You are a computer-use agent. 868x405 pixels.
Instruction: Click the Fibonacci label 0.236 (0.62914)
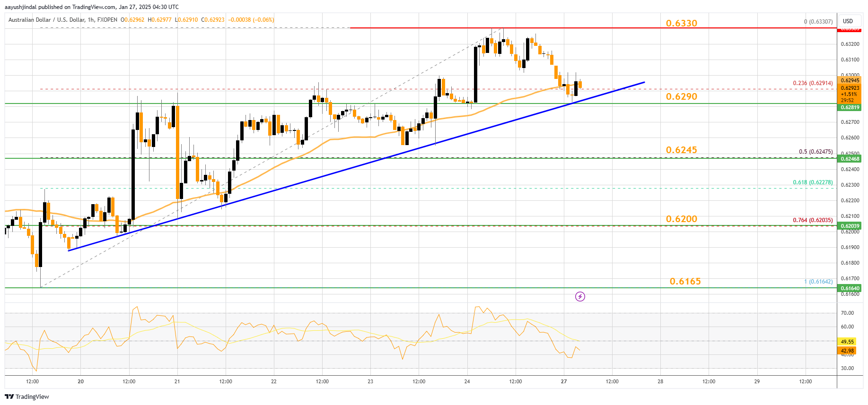(x=813, y=83)
